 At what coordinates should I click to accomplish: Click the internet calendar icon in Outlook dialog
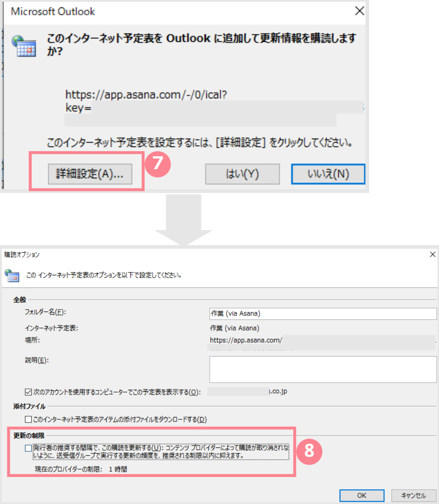(x=24, y=46)
